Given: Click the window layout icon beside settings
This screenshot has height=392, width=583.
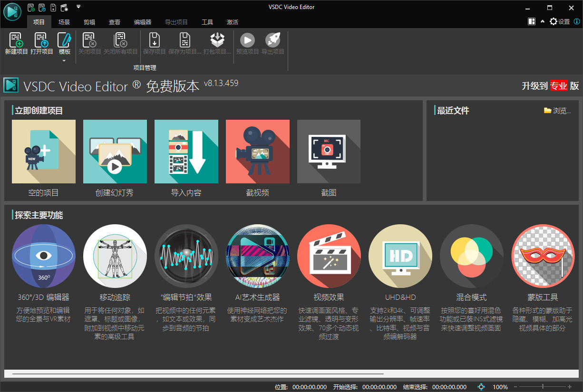Looking at the screenshot, I should [x=532, y=21].
